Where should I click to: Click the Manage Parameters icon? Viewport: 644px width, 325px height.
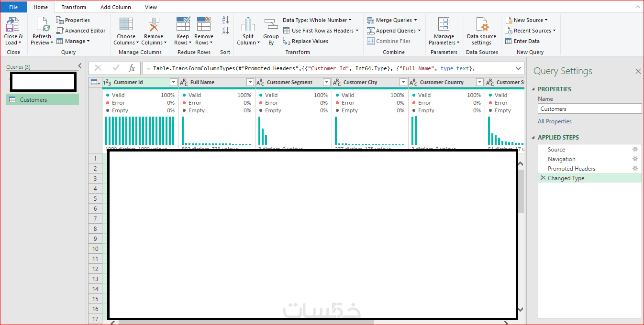(444, 25)
